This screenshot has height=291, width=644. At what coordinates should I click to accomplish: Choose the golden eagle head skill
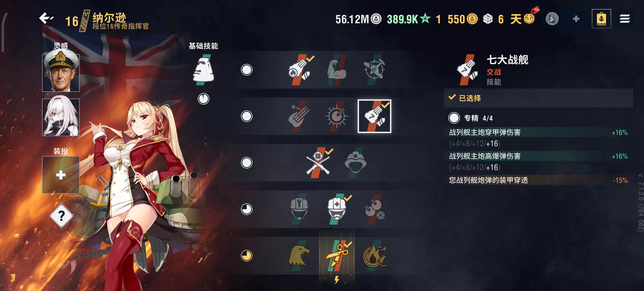coord(299,256)
